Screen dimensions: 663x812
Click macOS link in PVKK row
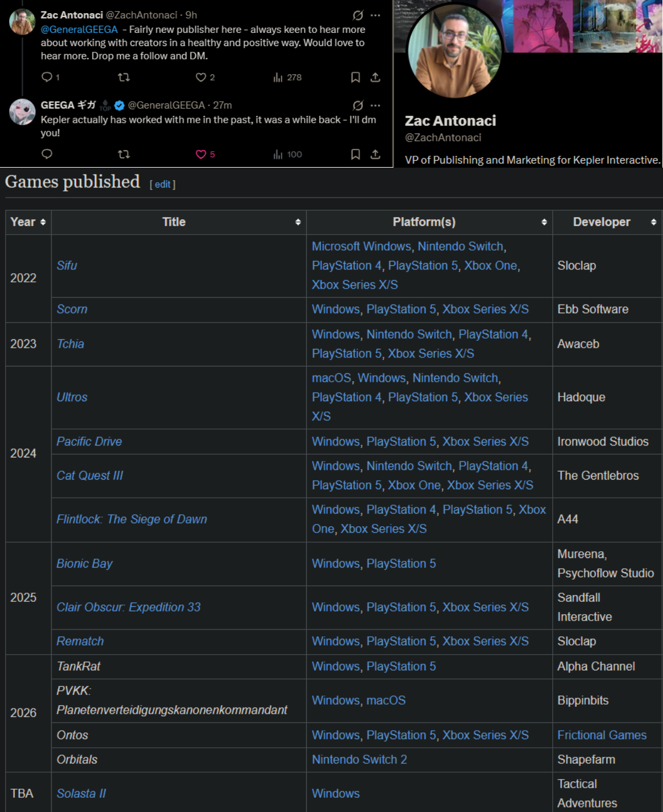coord(386,701)
